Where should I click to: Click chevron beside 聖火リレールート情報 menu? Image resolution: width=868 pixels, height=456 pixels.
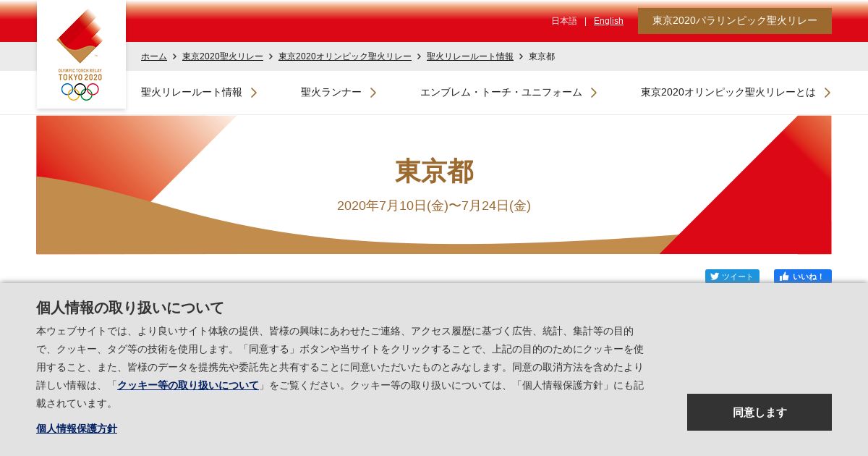click(254, 93)
